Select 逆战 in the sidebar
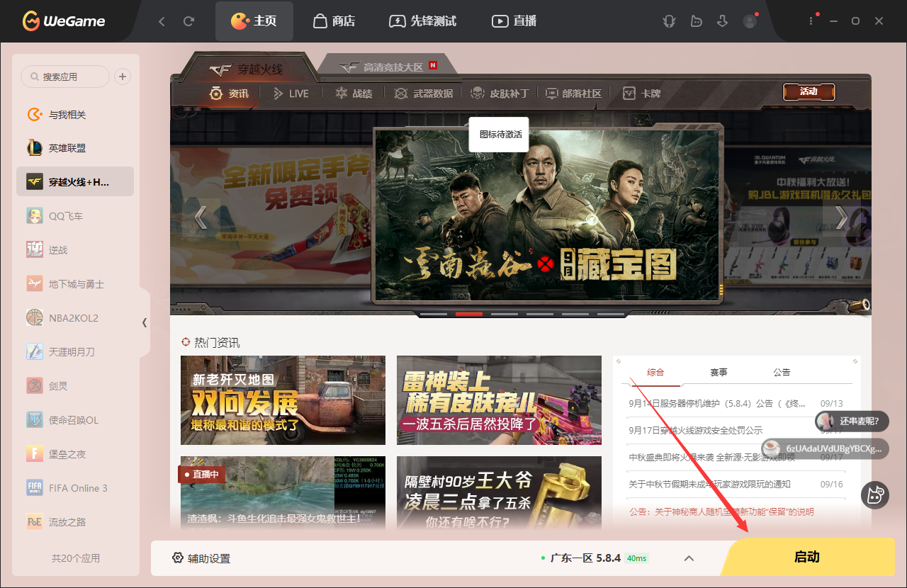907x588 pixels. [75, 250]
